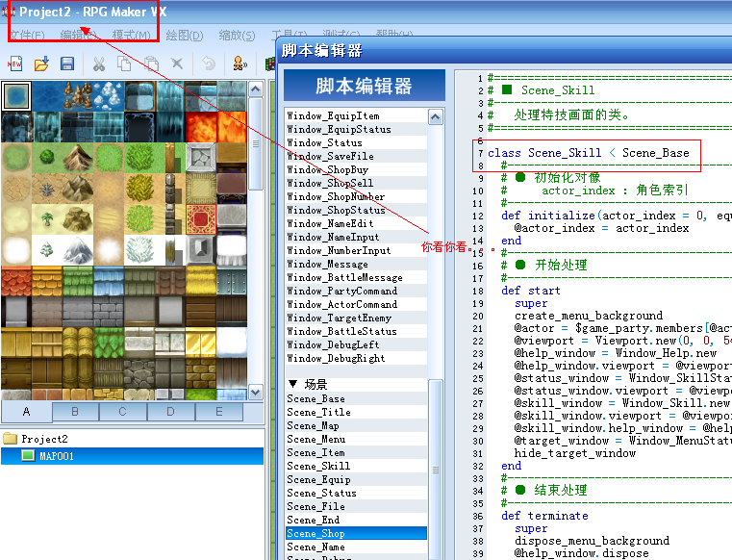Select the red carpet pattern tile
The image size is (732, 560).
[x=201, y=219]
